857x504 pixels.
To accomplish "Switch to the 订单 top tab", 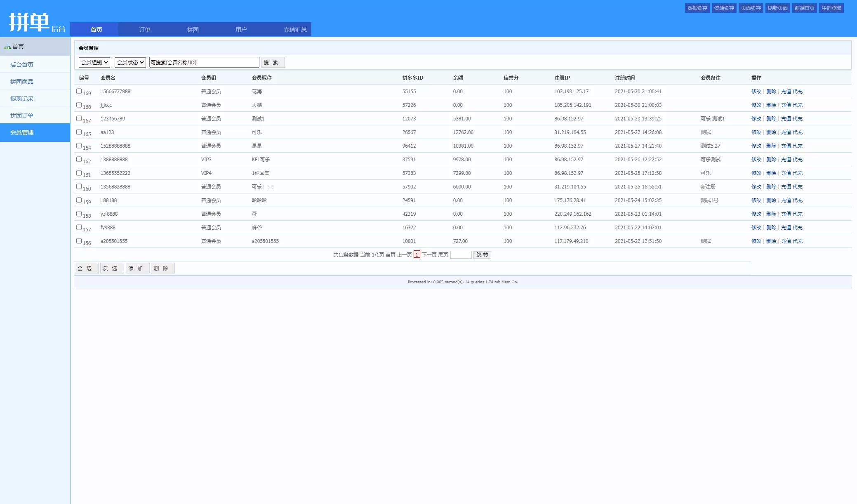I will click(x=144, y=30).
